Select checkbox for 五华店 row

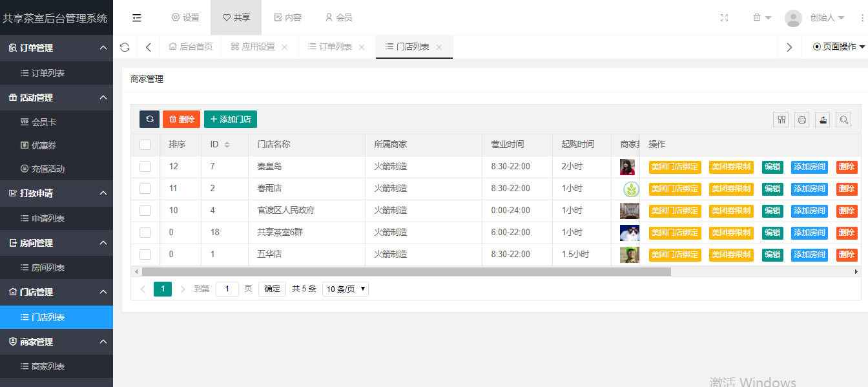[145, 255]
